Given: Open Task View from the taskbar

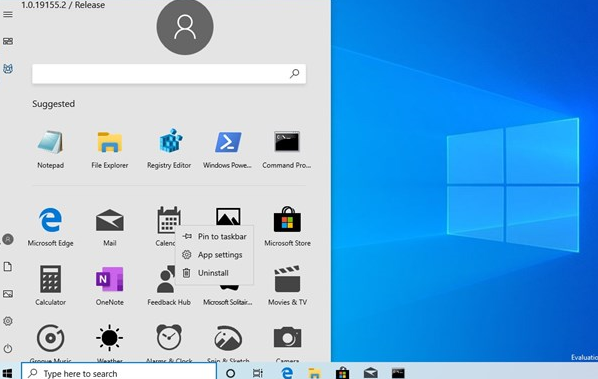Looking at the screenshot, I should point(258,373).
